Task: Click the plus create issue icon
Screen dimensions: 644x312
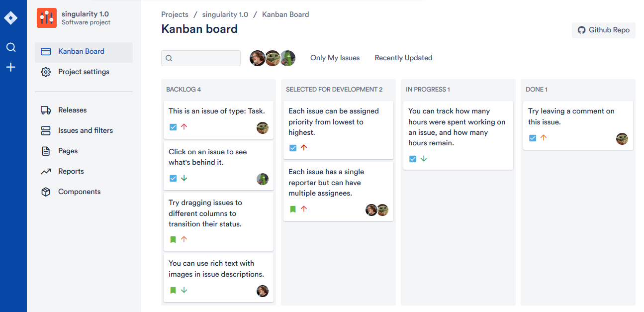Action: [11, 67]
